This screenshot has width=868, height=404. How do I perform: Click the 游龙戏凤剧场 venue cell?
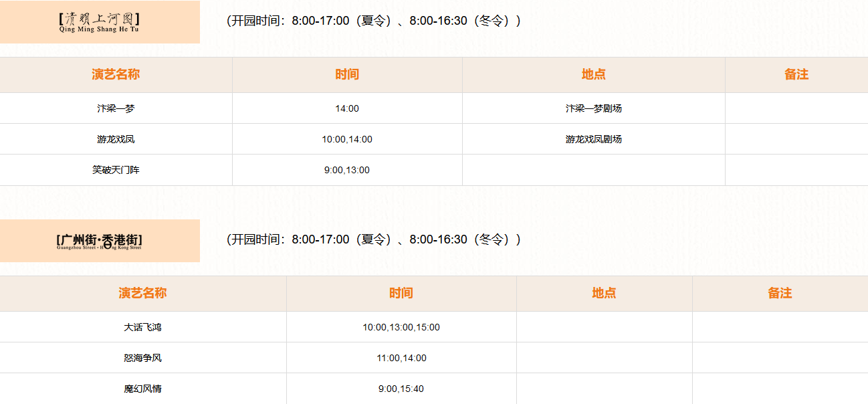point(593,139)
